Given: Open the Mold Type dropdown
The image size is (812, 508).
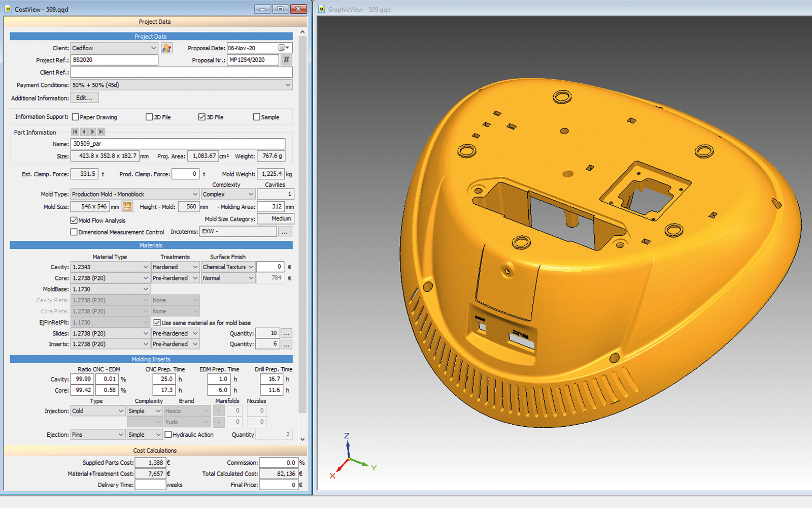Looking at the screenshot, I should pos(195,195).
